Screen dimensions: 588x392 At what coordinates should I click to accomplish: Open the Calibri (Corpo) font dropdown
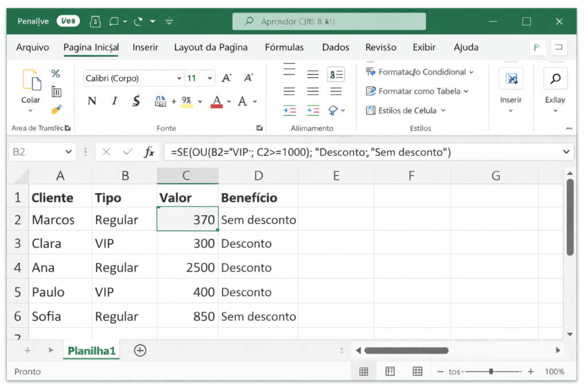pyautogui.click(x=180, y=79)
